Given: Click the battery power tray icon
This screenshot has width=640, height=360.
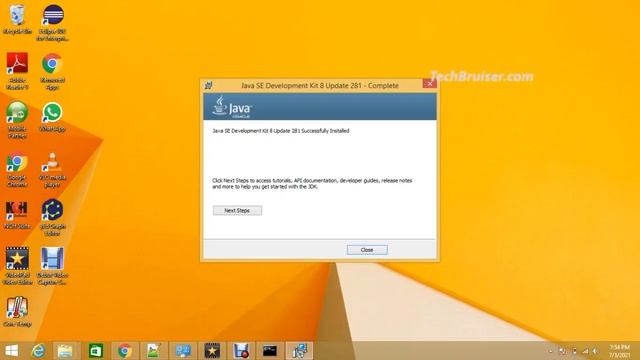Looking at the screenshot, I should pos(574,351).
